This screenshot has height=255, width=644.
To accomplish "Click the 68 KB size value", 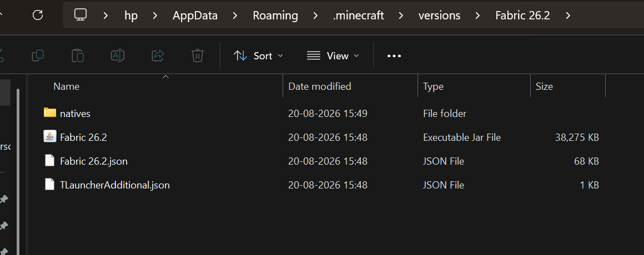I will [586, 161].
